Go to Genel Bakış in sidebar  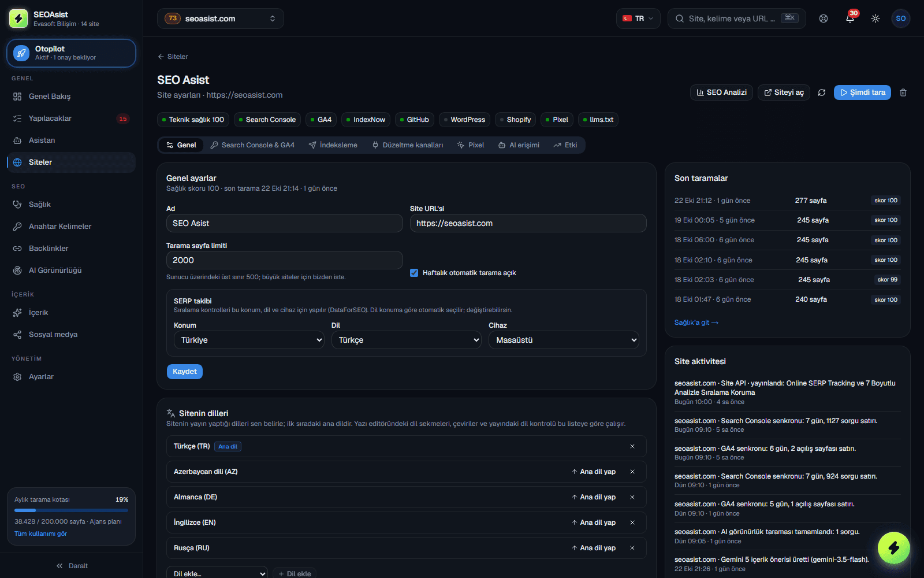tap(72, 97)
